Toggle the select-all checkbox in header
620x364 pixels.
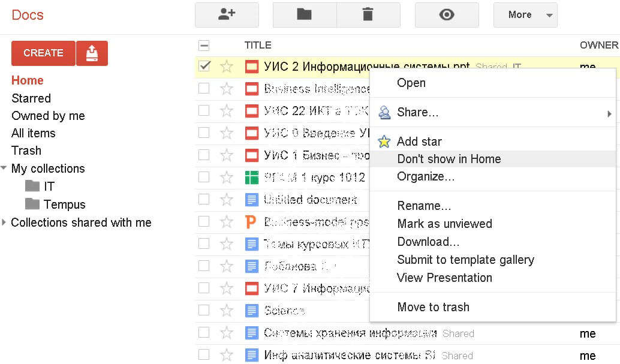coord(204,46)
